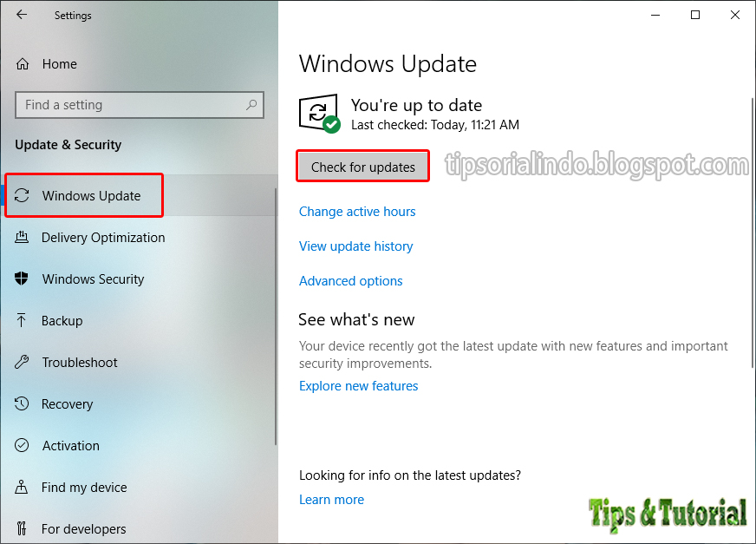The image size is (756, 544).
Task: Click the Recovery clock icon
Action: [21, 403]
